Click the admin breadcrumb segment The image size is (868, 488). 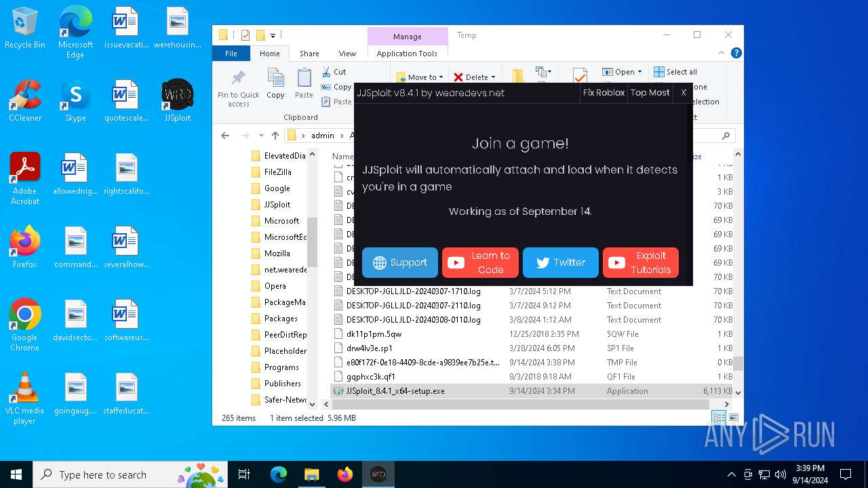click(x=323, y=136)
